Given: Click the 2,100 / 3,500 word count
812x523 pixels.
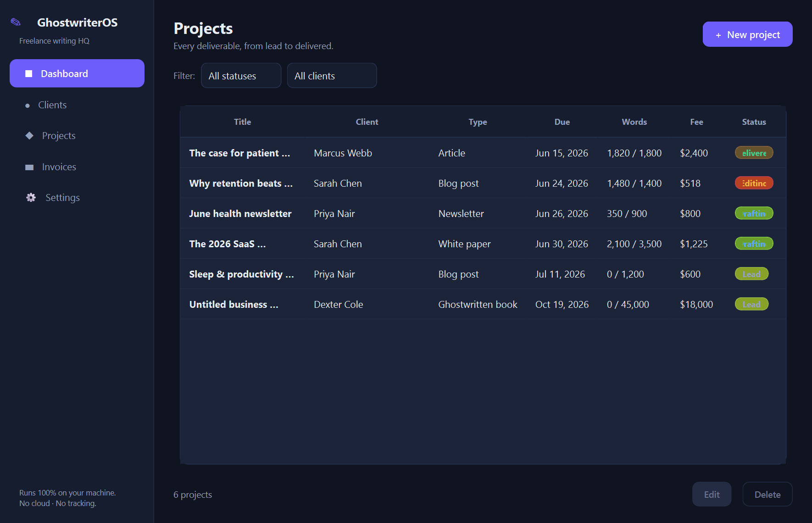Looking at the screenshot, I should pos(634,244).
